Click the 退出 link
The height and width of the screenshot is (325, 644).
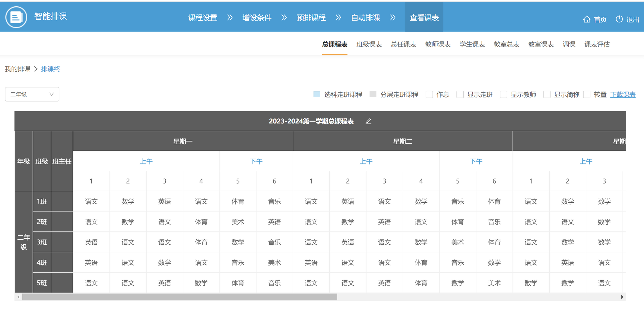(x=633, y=20)
